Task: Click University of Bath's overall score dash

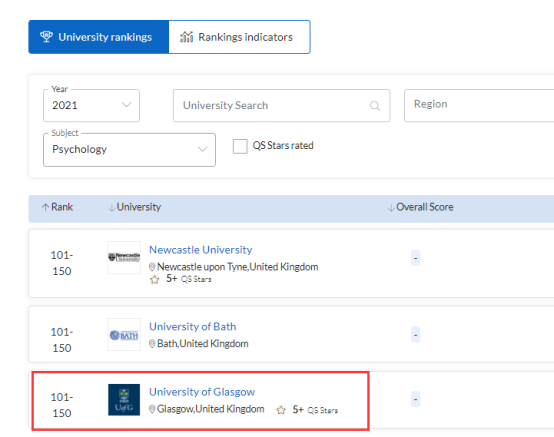Action: pyautogui.click(x=416, y=335)
